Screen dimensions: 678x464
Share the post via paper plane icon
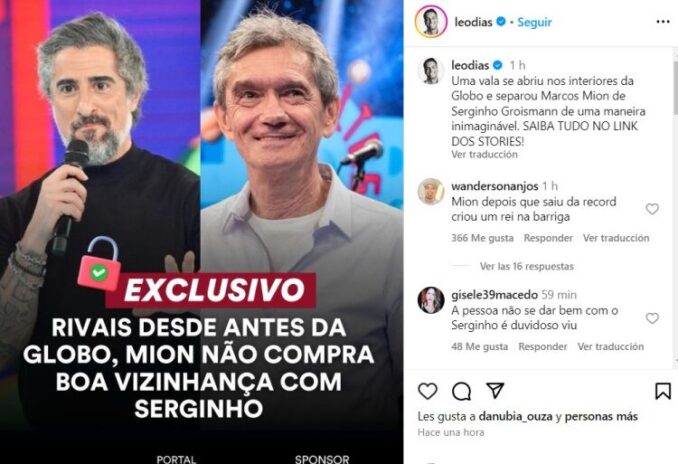(x=495, y=390)
